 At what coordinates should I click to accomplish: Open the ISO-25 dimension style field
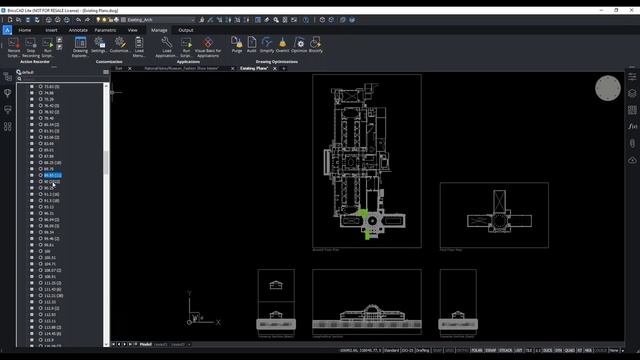pos(407,350)
